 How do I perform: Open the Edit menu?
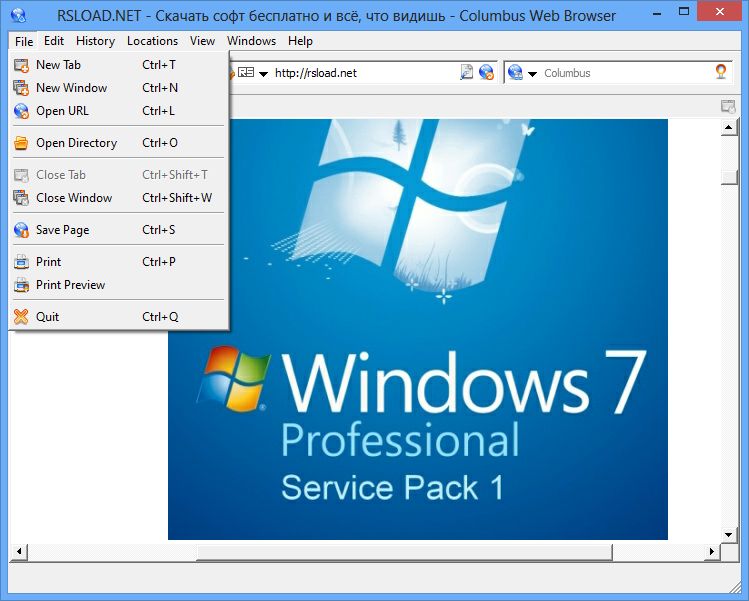pos(54,41)
